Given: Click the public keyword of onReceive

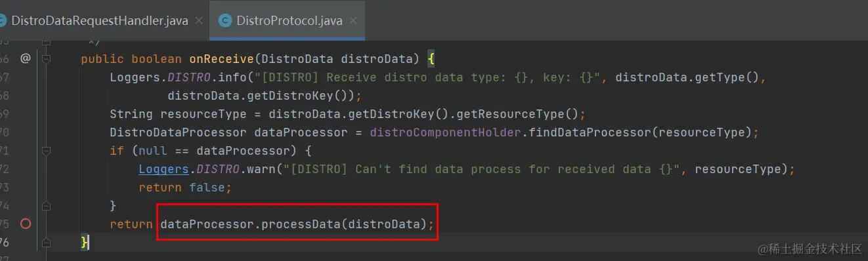Looking at the screenshot, I should 102,59.
